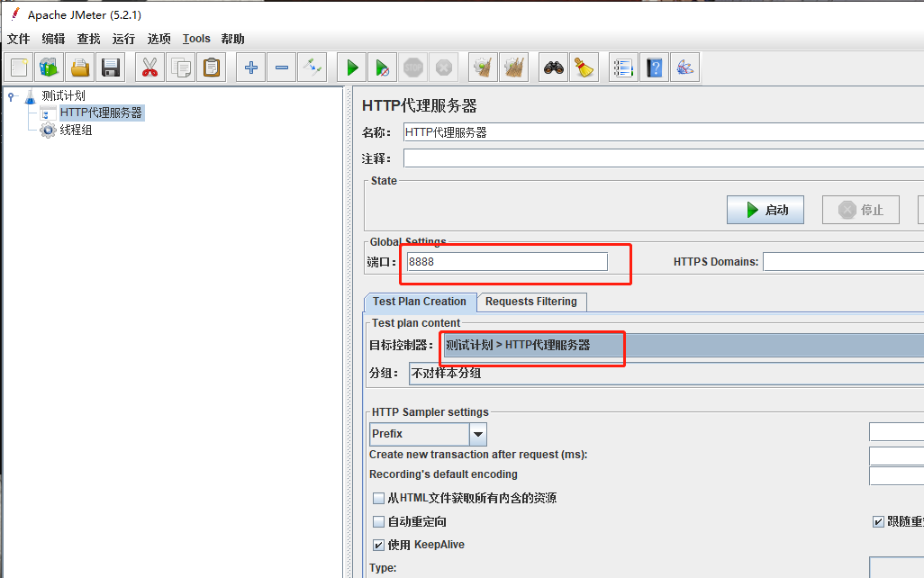Click the Reset Search yellow broom icon
924x578 pixels.
(584, 68)
